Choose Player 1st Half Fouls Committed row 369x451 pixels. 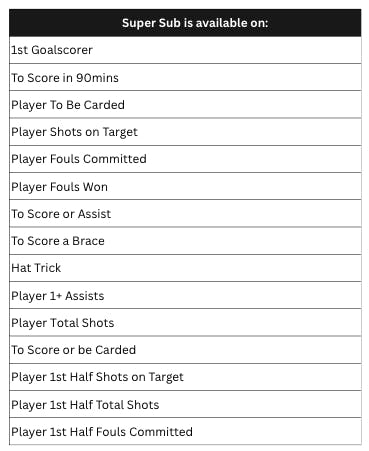(185, 431)
